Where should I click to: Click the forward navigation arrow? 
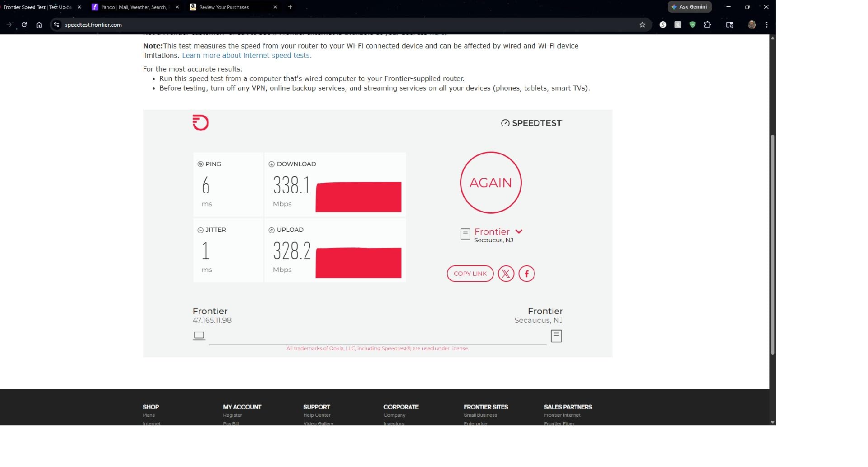(x=10, y=25)
